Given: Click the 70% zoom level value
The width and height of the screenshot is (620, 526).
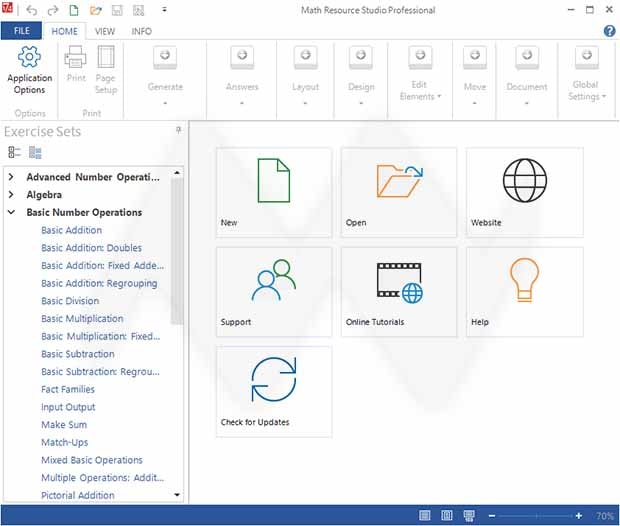Looking at the screenshot, I should (605, 516).
